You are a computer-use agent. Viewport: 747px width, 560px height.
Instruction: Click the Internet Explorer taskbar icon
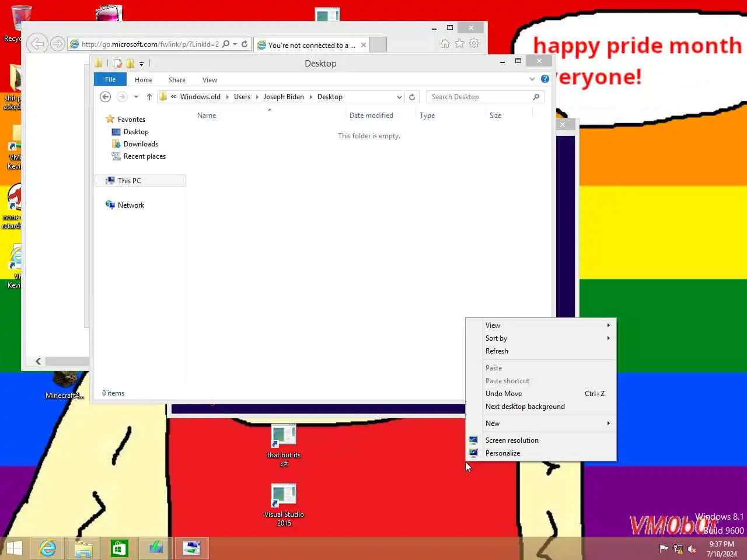point(48,548)
